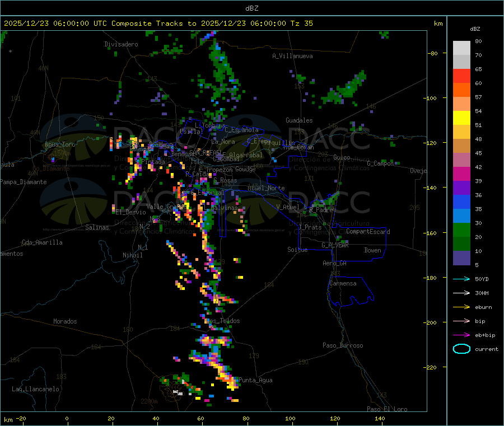This screenshot has height=426, width=504.
Task: Click the '-80' tick on vertical km axis
Action: (x=433, y=53)
